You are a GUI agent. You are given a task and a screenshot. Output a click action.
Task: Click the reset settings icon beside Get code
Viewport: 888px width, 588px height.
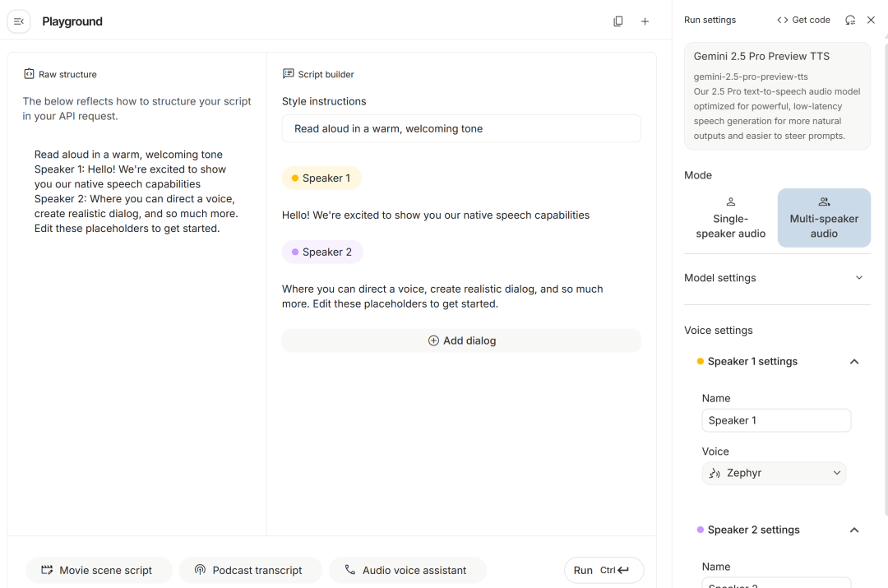[850, 20]
